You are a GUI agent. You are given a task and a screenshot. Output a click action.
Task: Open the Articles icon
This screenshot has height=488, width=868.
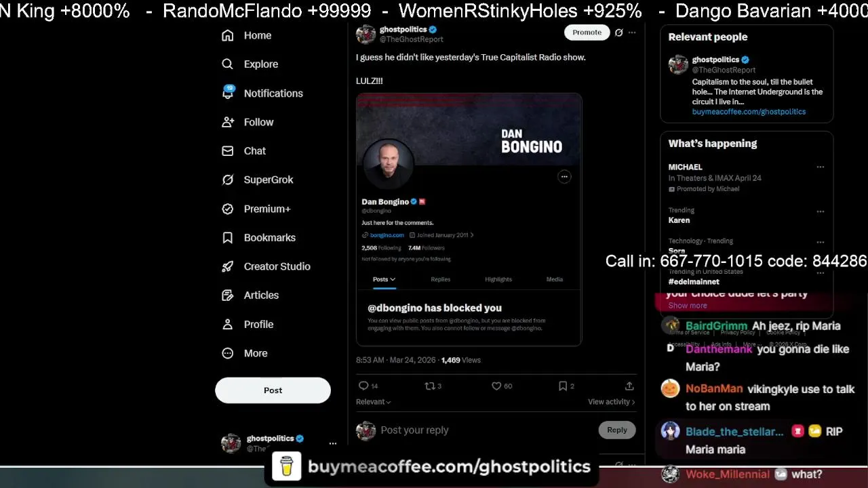(x=228, y=295)
